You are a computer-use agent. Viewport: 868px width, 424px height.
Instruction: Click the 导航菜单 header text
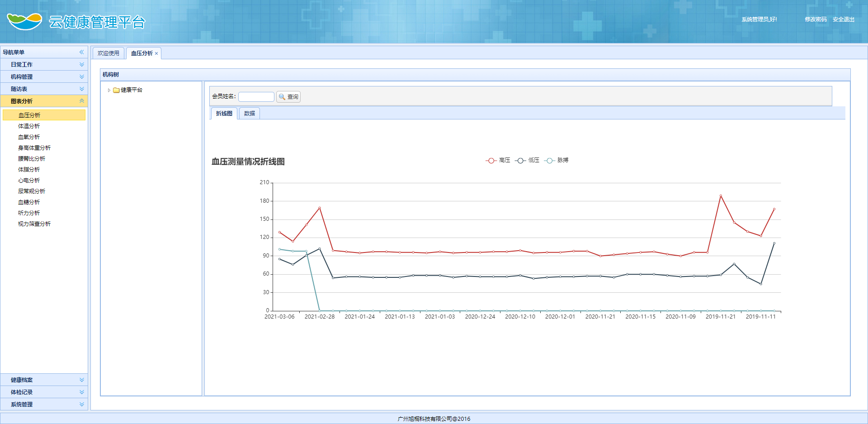click(x=14, y=52)
